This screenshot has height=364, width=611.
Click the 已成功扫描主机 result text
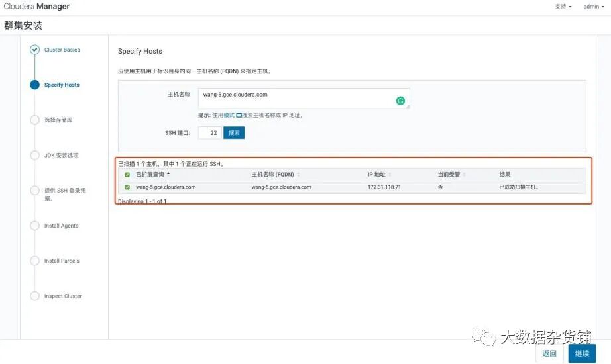[519, 187]
